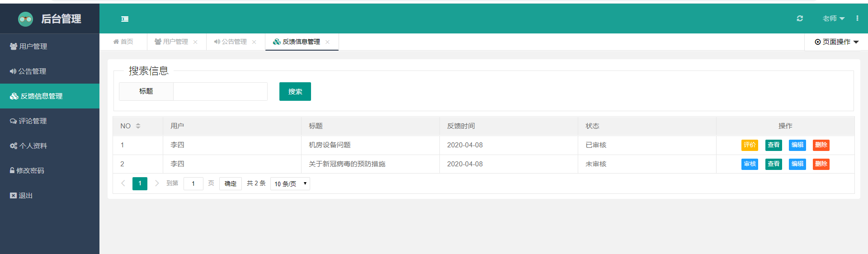Click the green 搜索 button
Screen dimensions: 868x254
(295, 91)
